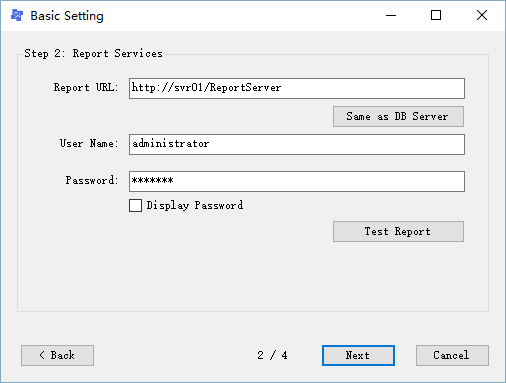Click the Report URL label
Screen dimensions: 506x383
(86, 87)
